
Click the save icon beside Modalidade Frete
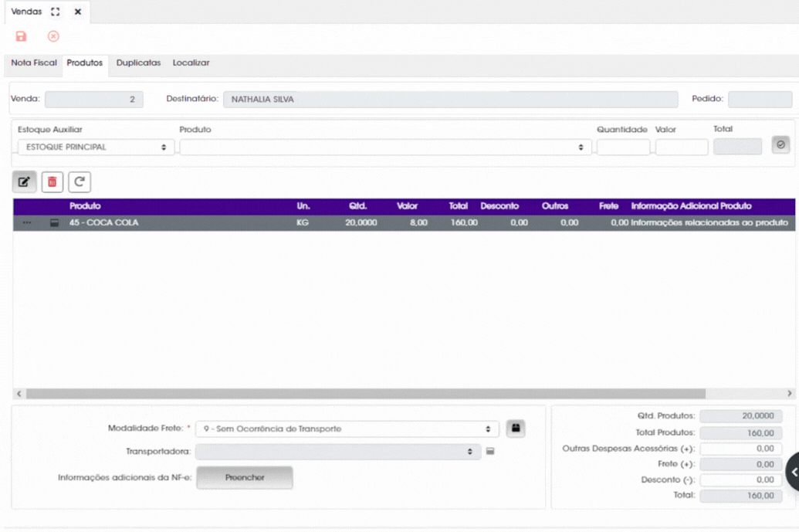coord(516,428)
